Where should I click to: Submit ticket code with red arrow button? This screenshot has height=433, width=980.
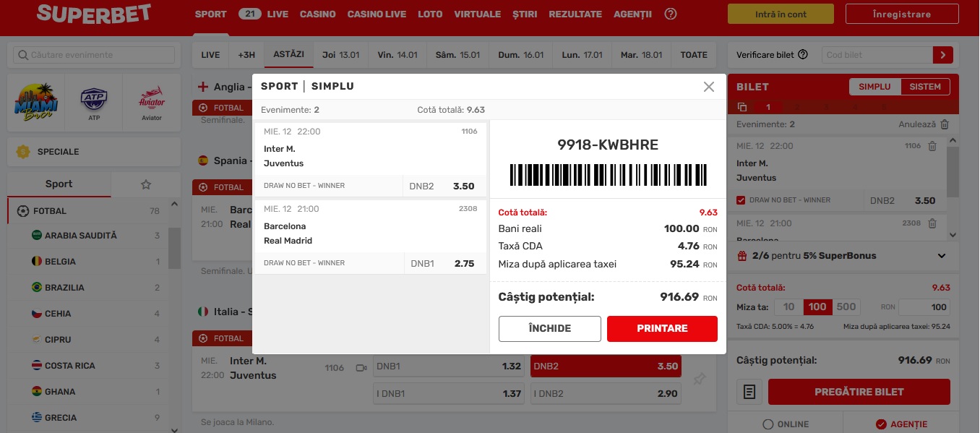tap(943, 55)
